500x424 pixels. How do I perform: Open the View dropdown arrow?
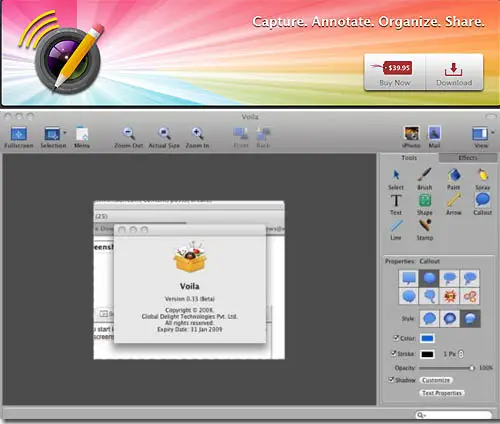tap(493, 133)
